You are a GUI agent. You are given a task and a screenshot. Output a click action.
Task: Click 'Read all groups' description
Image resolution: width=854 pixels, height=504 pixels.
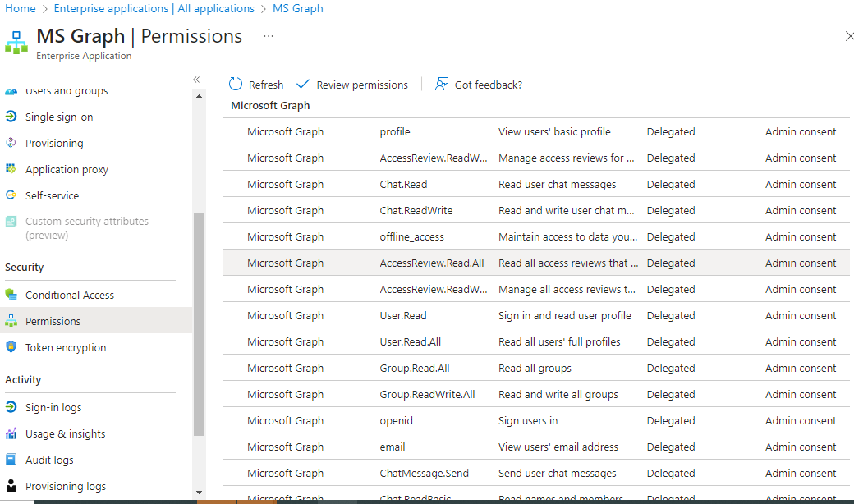coord(535,368)
